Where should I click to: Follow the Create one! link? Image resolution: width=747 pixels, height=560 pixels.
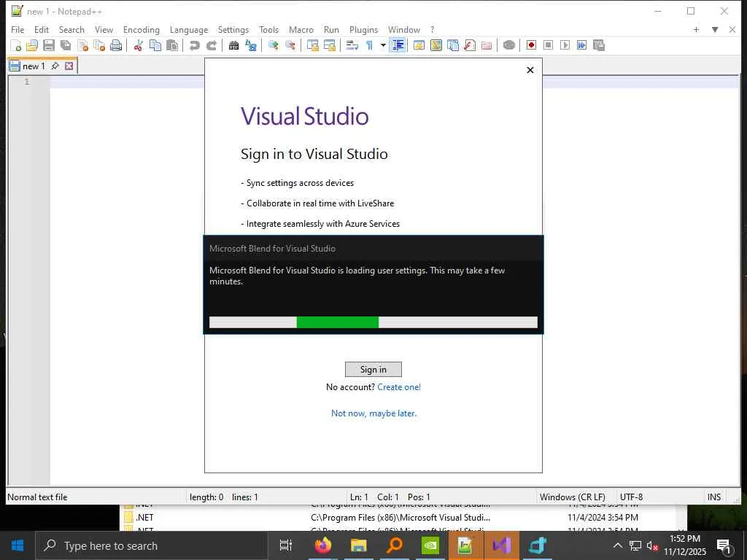(x=399, y=386)
